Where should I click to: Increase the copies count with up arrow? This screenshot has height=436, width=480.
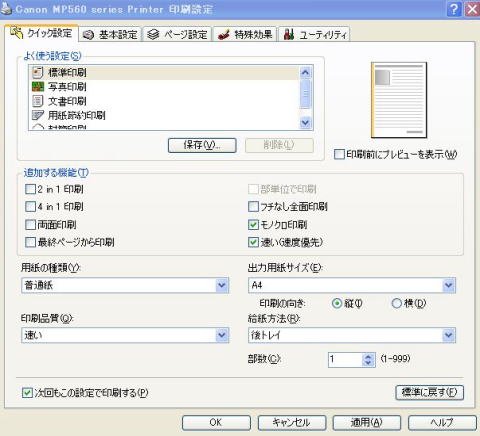368,356
